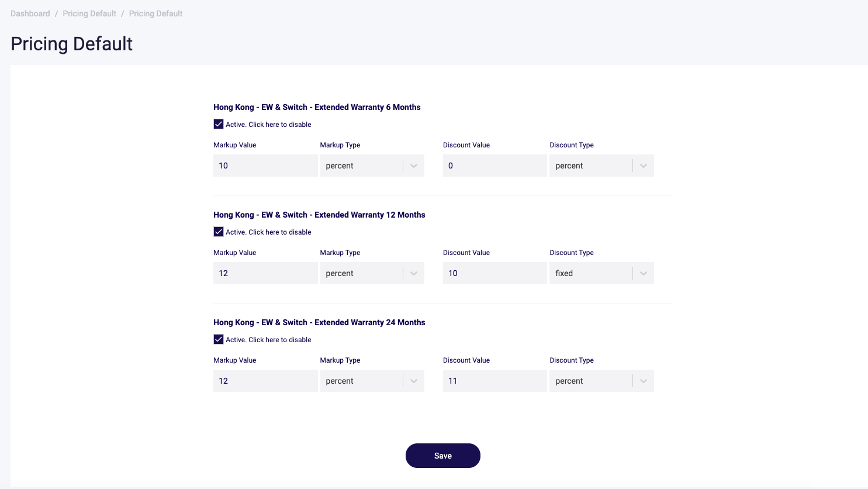Edit the 12 Months Markup Value field
The width and height of the screenshot is (868, 489).
(x=265, y=273)
